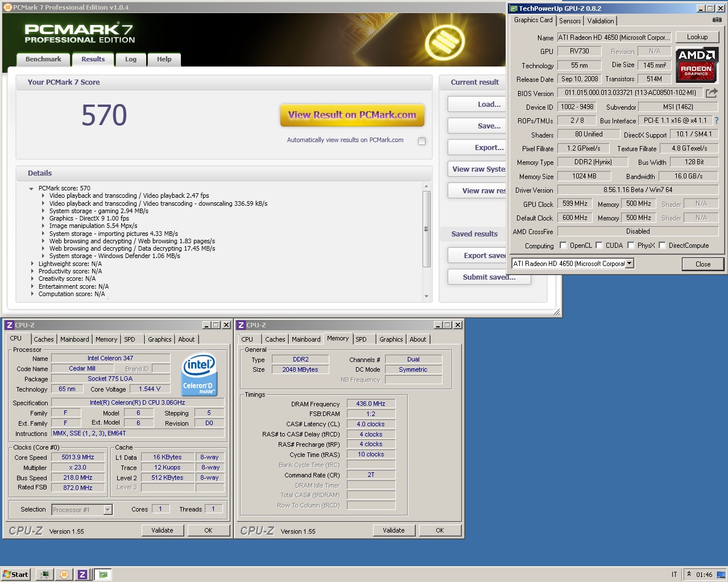Viewport: 728px width, 582px height.
Task: Expand the Computation score node
Action: coord(32,294)
